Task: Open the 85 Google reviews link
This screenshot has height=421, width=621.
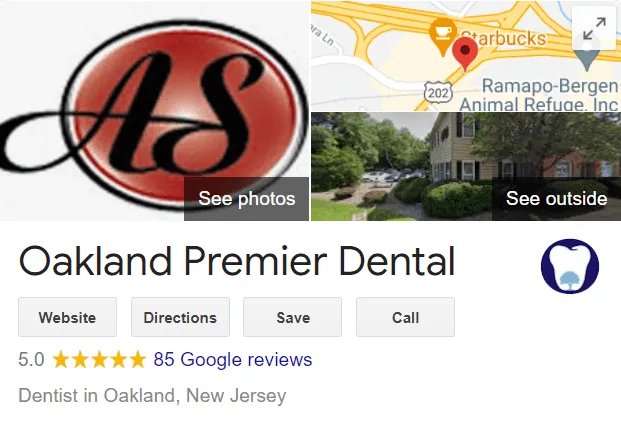Action: tap(233, 360)
